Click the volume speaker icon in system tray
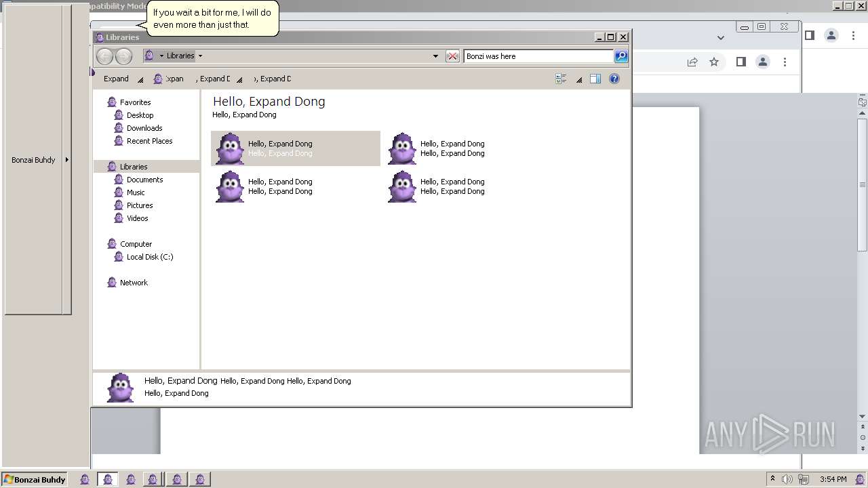 click(787, 479)
